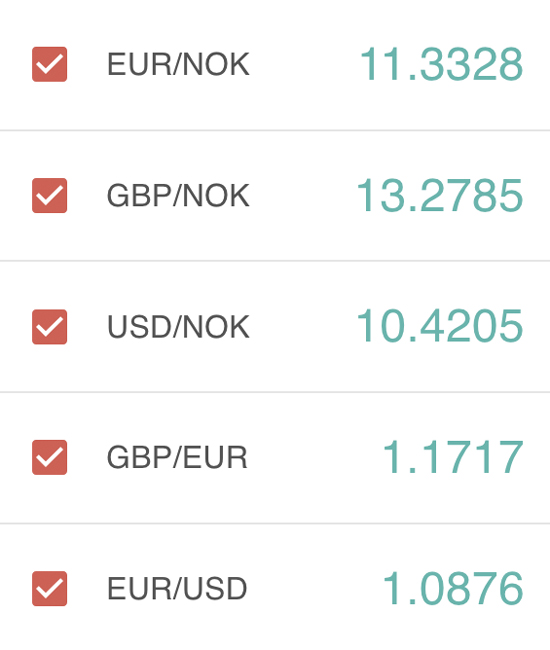Click empty space between EUR/USD label and rate
550x650 pixels.
pos(315,588)
